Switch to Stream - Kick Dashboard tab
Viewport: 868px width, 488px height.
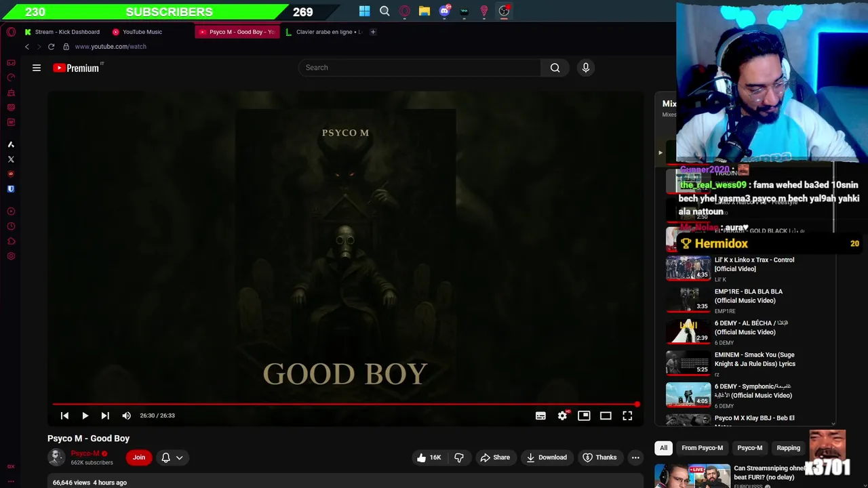[62, 32]
